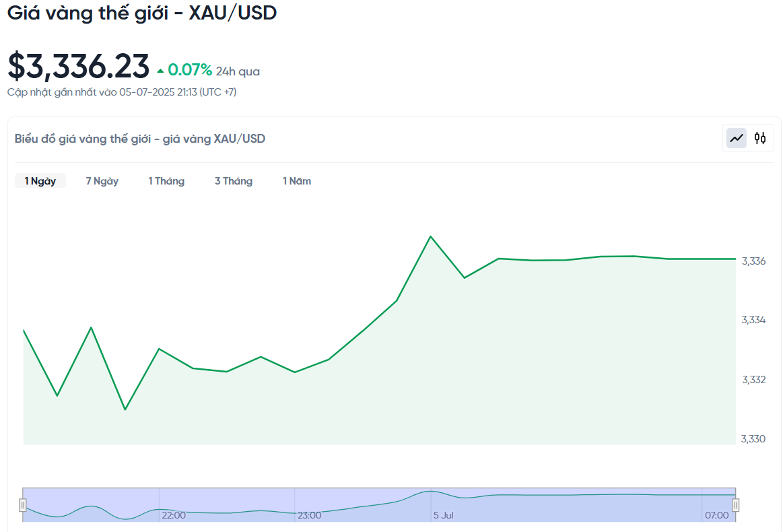The width and height of the screenshot is (783, 532).
Task: Click the 0.07% change percentage
Action: tap(190, 70)
